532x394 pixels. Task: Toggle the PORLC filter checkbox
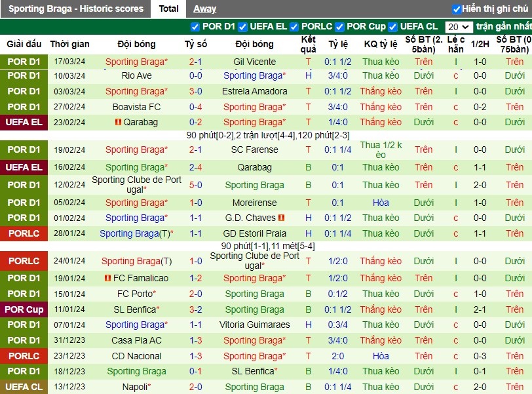[294, 27]
